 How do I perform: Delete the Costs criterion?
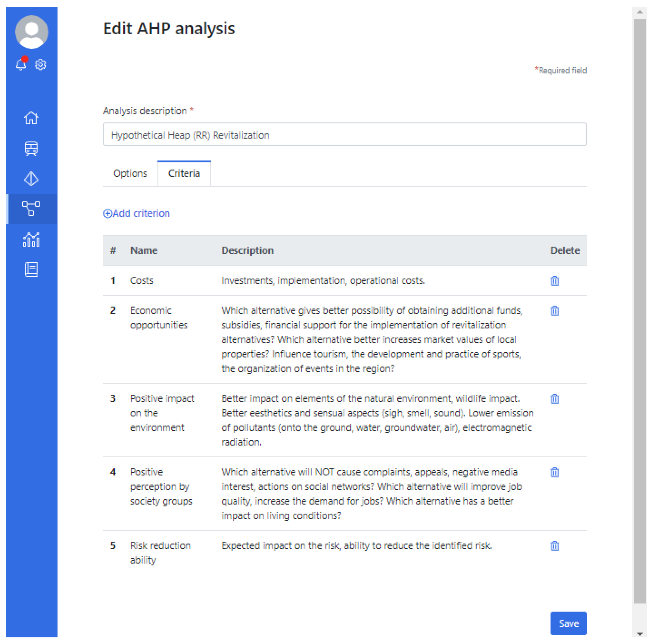[x=555, y=281]
